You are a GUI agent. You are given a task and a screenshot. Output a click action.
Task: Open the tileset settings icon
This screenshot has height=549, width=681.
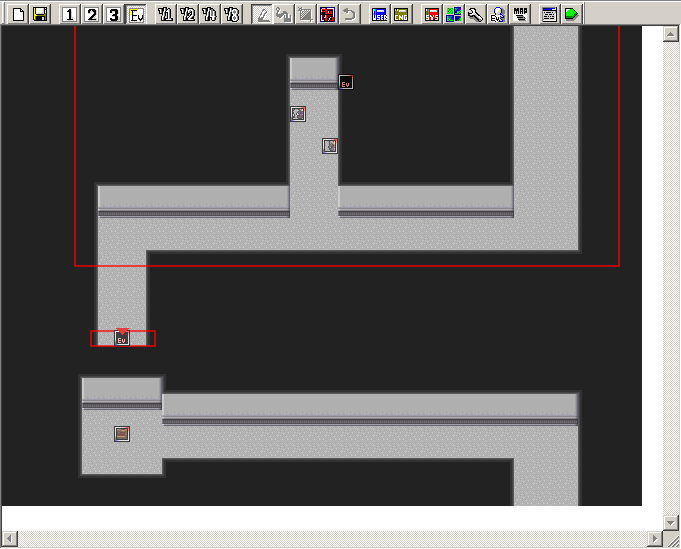tap(454, 14)
